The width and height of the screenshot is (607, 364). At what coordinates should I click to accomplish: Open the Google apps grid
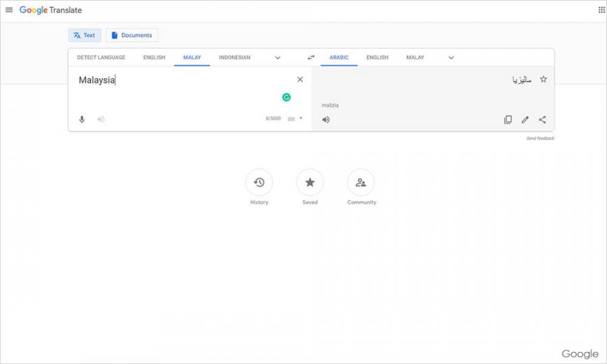(602, 10)
